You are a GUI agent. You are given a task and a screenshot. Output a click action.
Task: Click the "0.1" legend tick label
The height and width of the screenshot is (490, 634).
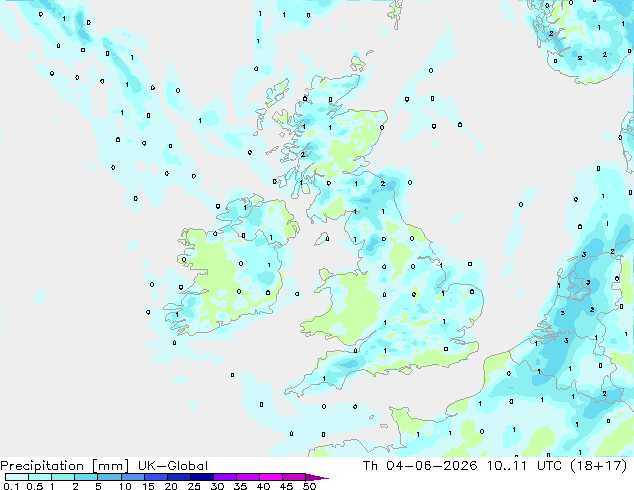pos(11,486)
